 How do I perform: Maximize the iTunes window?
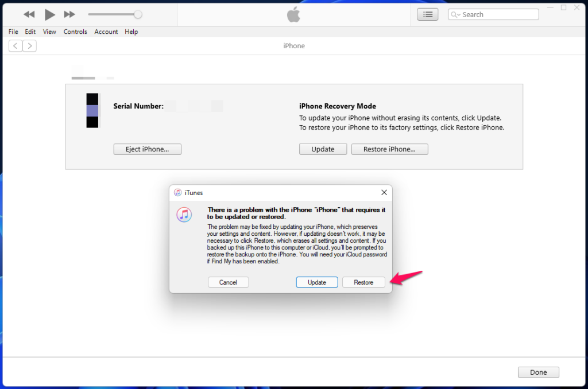click(x=564, y=7)
